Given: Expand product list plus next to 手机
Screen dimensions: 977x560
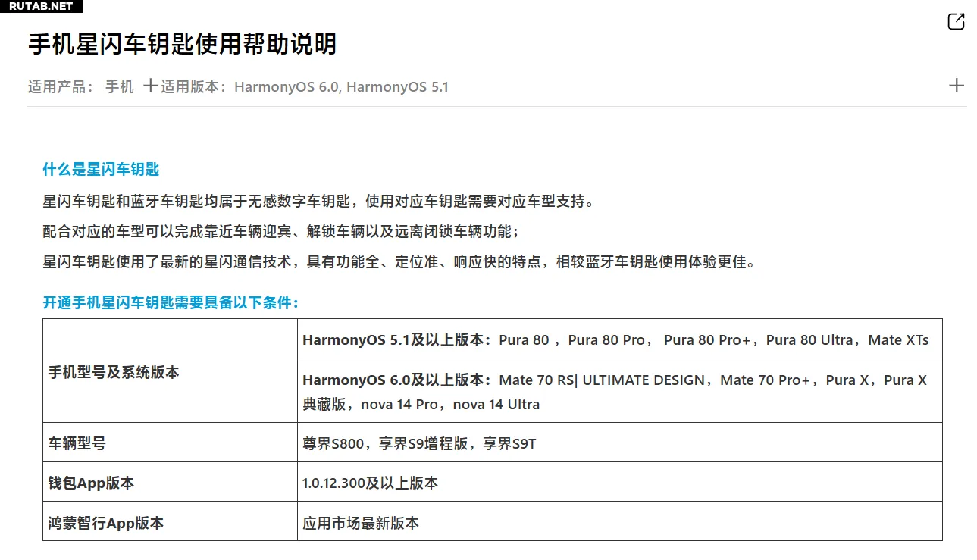Looking at the screenshot, I should [x=150, y=86].
